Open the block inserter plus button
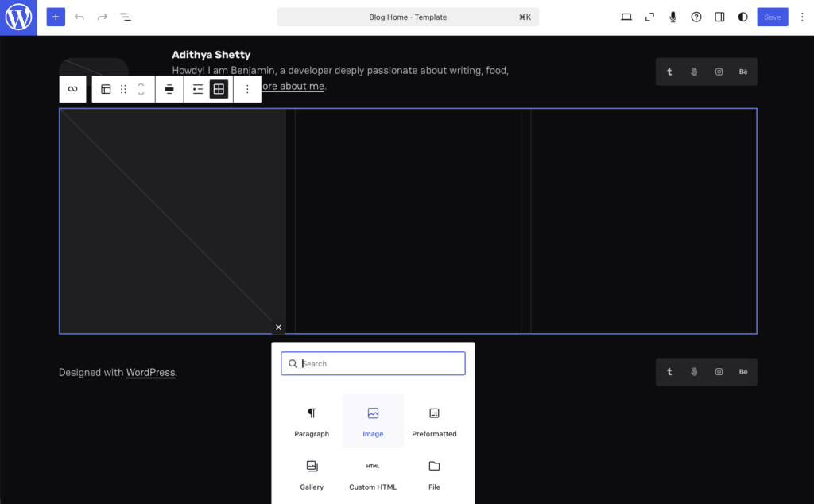 pos(56,17)
